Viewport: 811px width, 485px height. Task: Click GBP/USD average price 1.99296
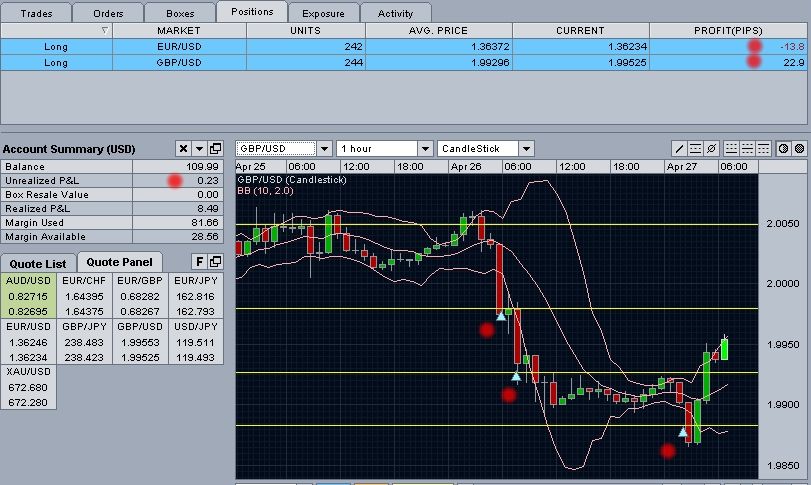490,63
